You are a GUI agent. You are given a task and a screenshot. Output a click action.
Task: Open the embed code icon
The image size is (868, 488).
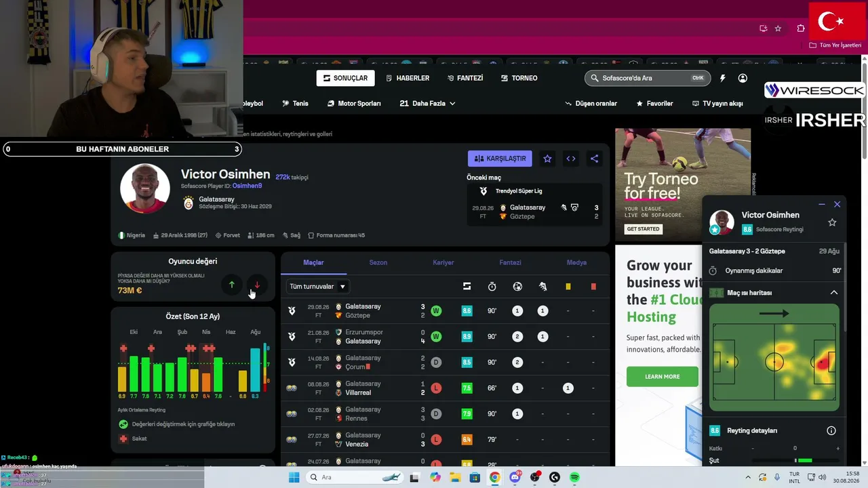tap(571, 159)
